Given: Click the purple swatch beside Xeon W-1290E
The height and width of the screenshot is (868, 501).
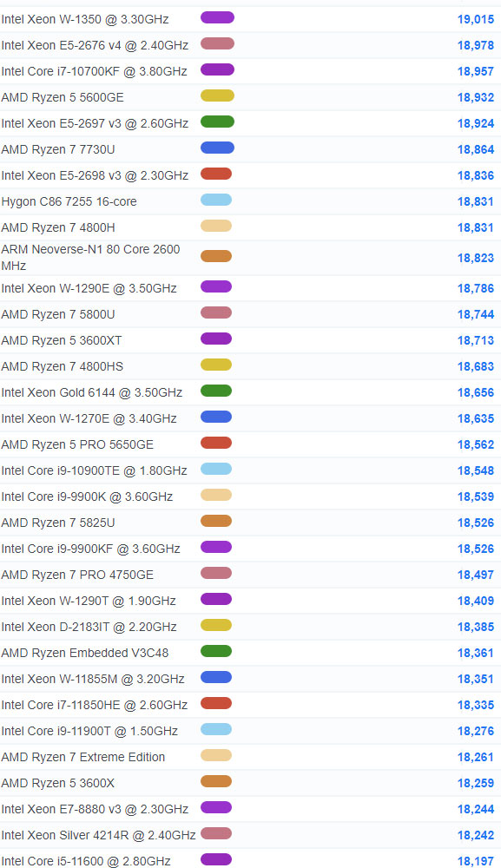Looking at the screenshot, I should click(216, 286).
